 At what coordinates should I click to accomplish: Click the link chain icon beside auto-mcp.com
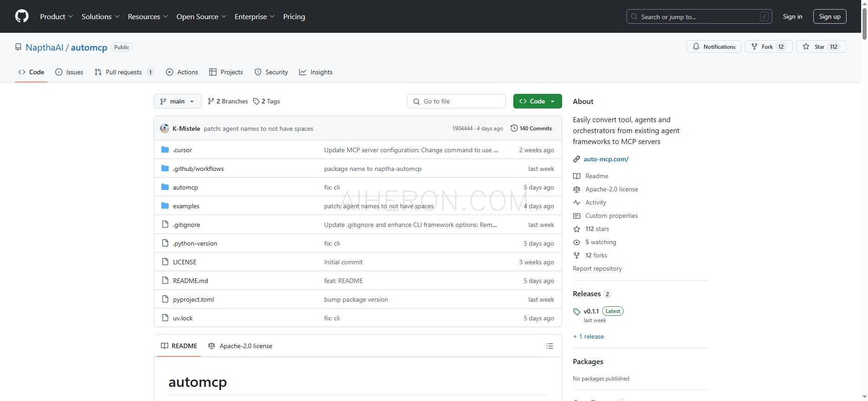point(577,159)
